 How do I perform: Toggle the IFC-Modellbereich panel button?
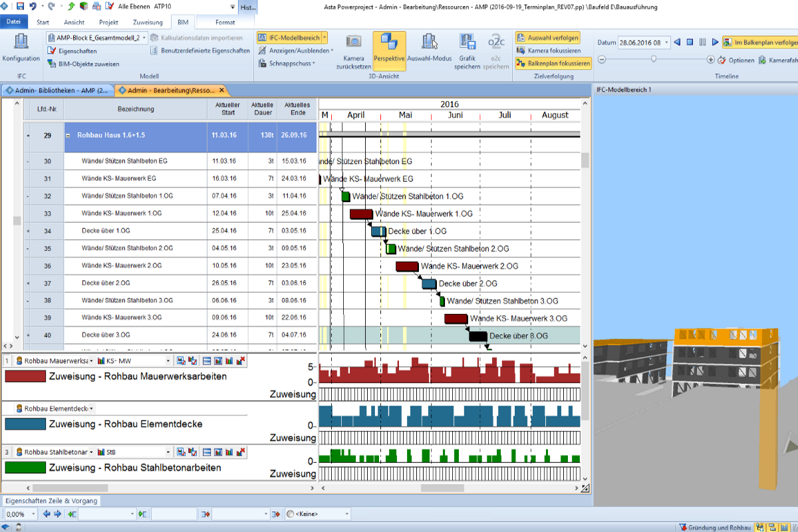[289, 37]
